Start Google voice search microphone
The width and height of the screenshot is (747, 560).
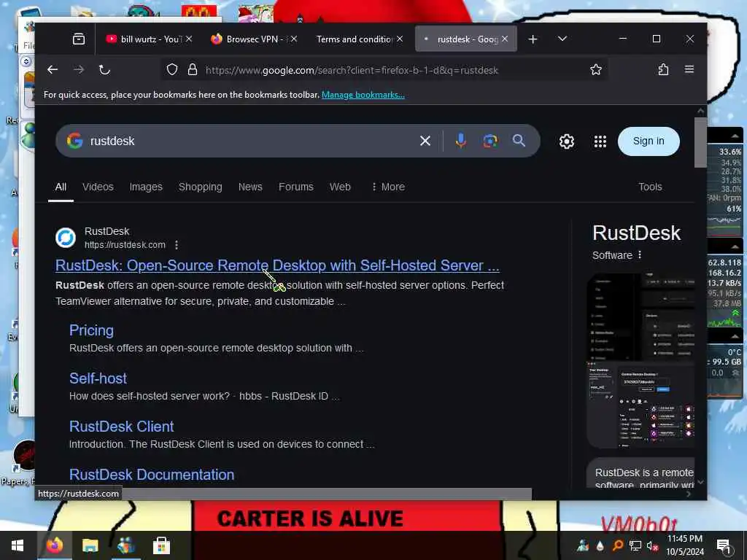pos(461,141)
